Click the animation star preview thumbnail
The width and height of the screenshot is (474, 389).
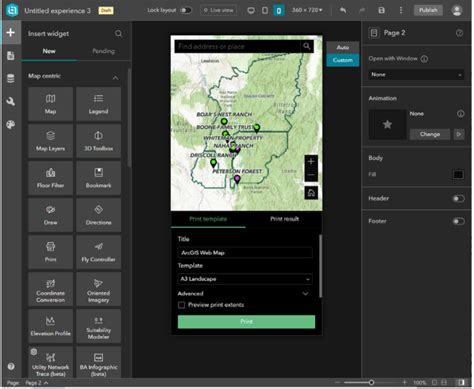pyautogui.click(x=387, y=125)
